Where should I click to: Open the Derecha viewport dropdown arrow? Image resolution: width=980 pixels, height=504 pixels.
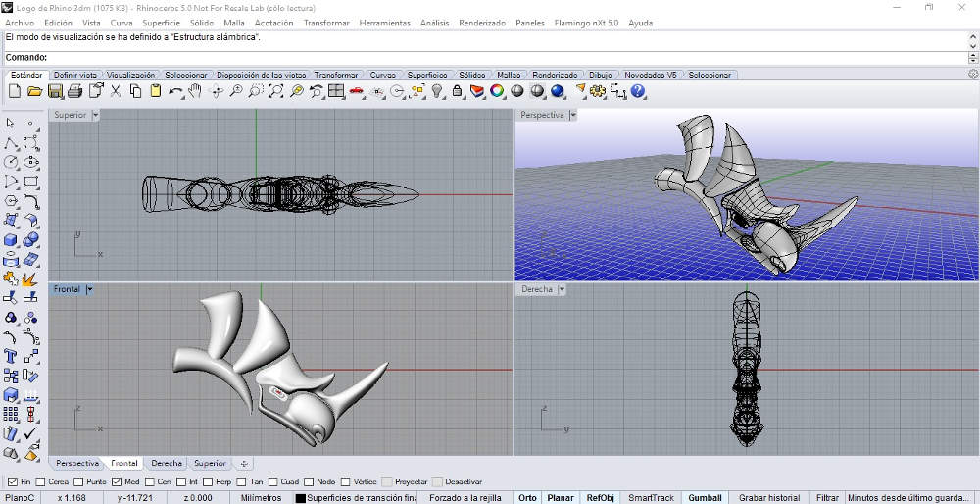pos(562,289)
